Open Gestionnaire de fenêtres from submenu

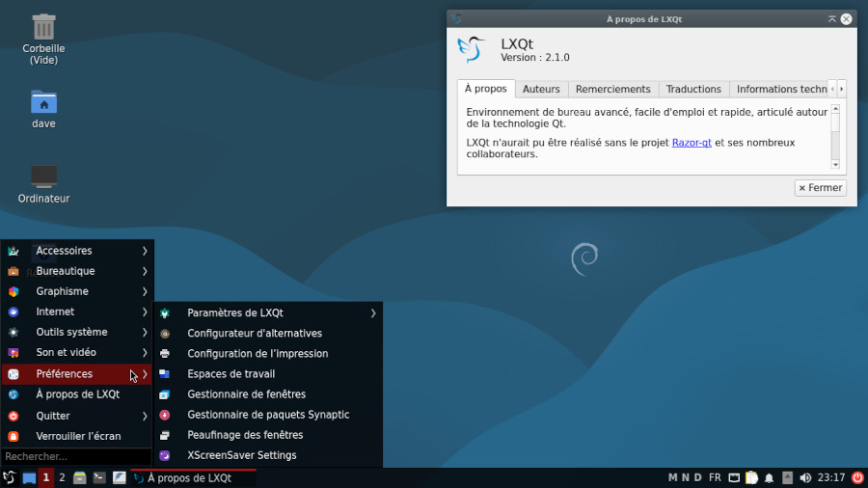(x=268, y=394)
